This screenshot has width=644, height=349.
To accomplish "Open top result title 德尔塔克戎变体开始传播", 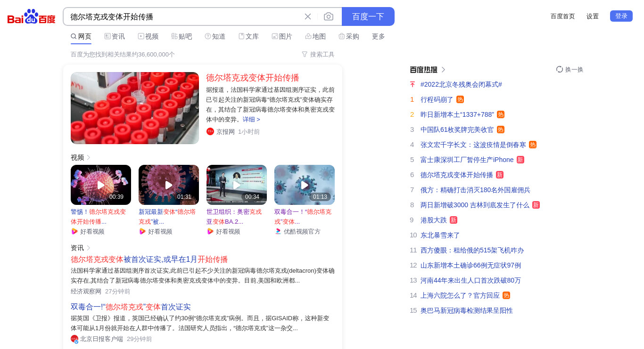I will coord(253,78).
